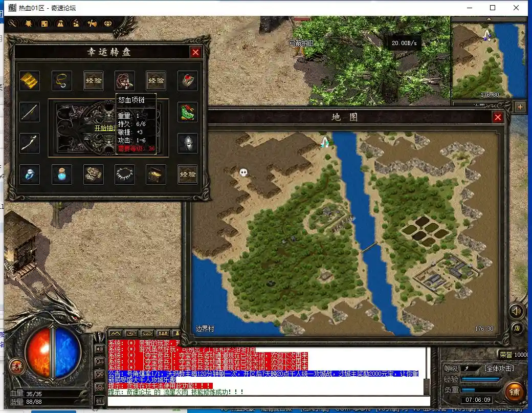Image resolution: width=532 pixels, height=413 pixels.
Task: Click the 蓝量 88/88 mana readout
Action: tap(26, 402)
